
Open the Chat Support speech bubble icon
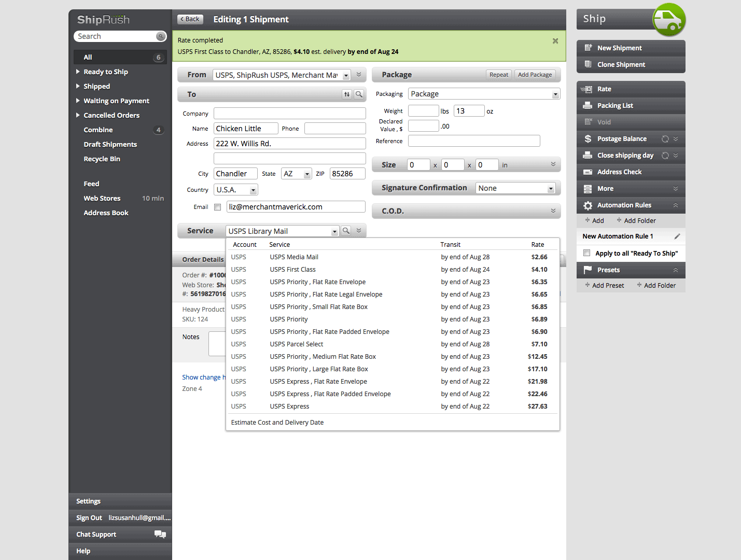(x=160, y=534)
